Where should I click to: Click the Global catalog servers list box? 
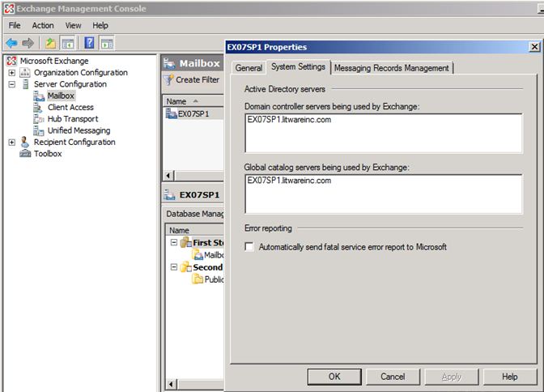click(384, 194)
